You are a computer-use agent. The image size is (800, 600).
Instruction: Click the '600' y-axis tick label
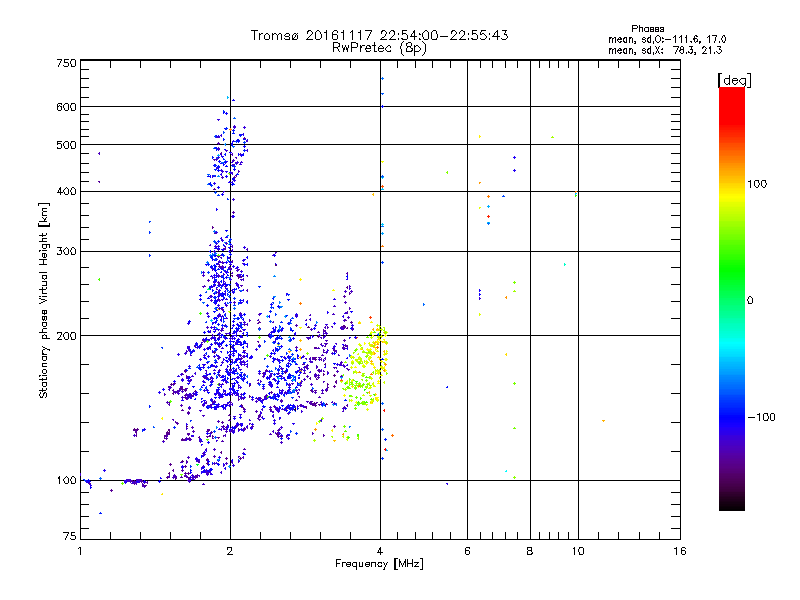(67, 107)
